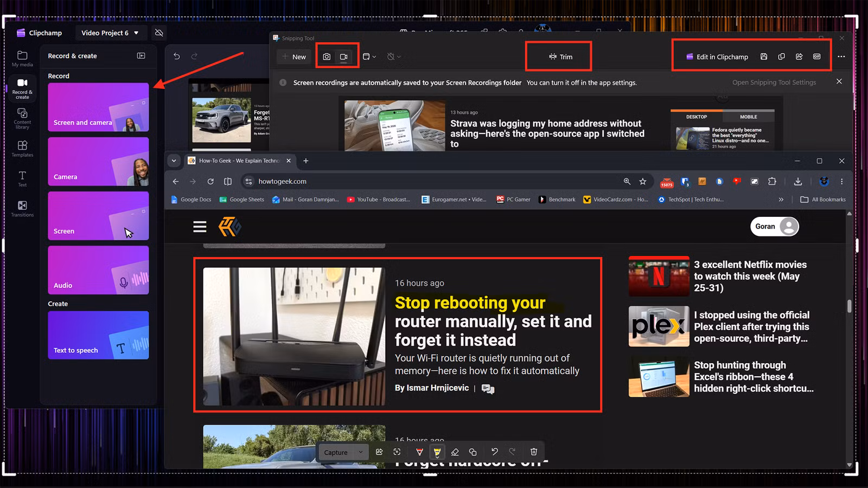Open Snipping Tool see more menu

tap(841, 56)
